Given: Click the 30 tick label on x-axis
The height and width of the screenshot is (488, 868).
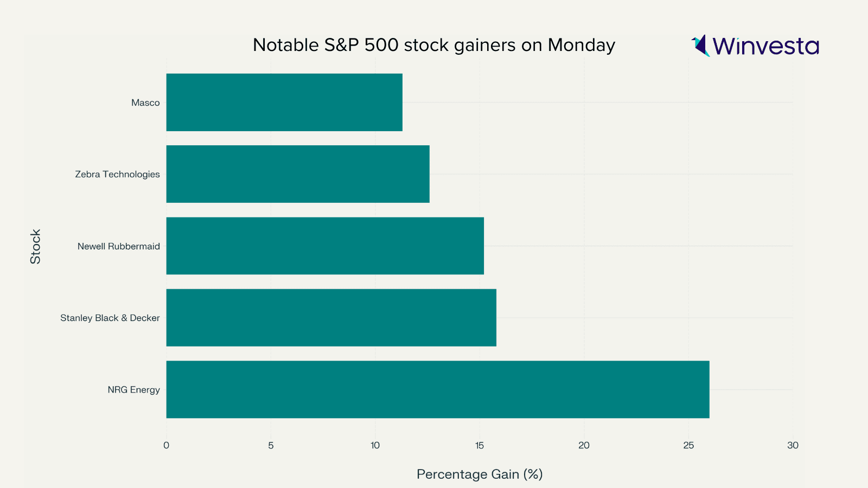Looking at the screenshot, I should coord(793,445).
